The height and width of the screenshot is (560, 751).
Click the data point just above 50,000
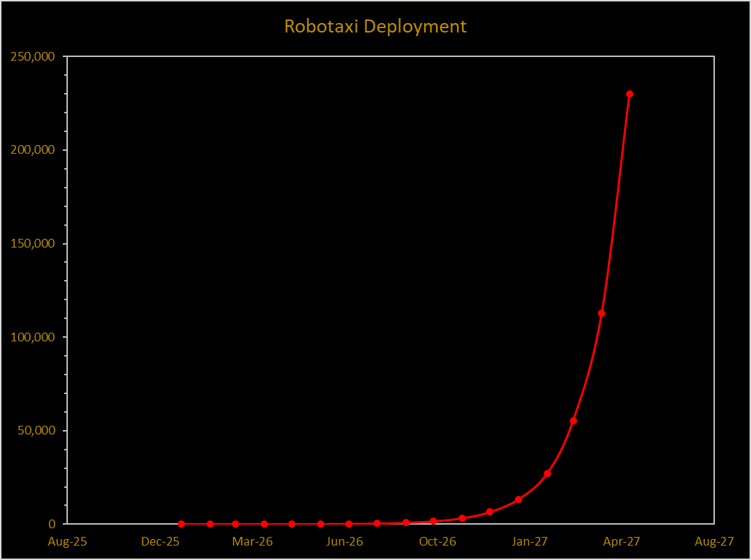point(573,421)
